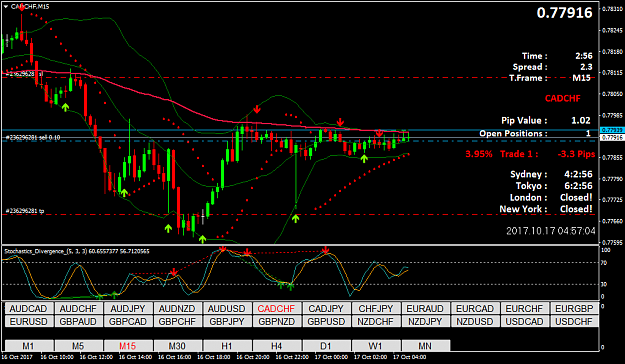Viewport: 625px width, 364px height.
Task: Open the EURUSD chart
Action: coord(28,321)
